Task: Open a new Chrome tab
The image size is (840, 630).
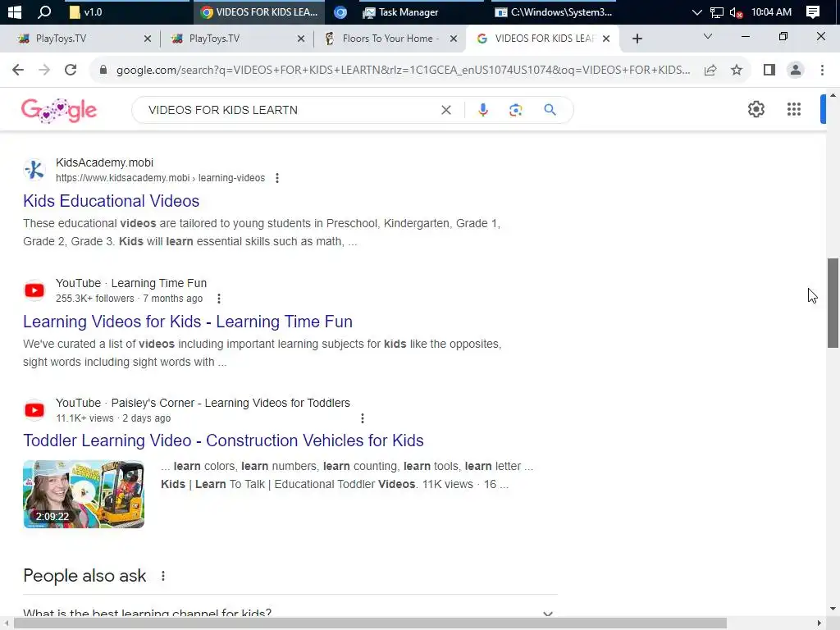Action: pos(637,39)
